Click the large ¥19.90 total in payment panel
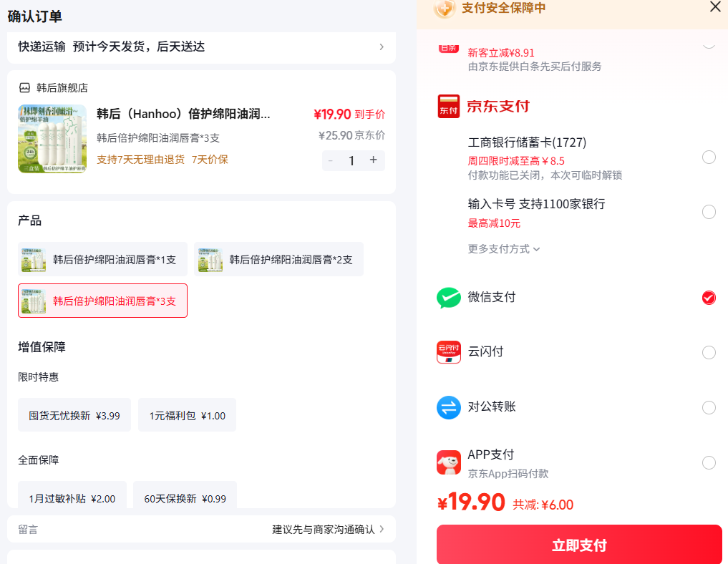Viewport: 728px width, 564px height. (471, 502)
